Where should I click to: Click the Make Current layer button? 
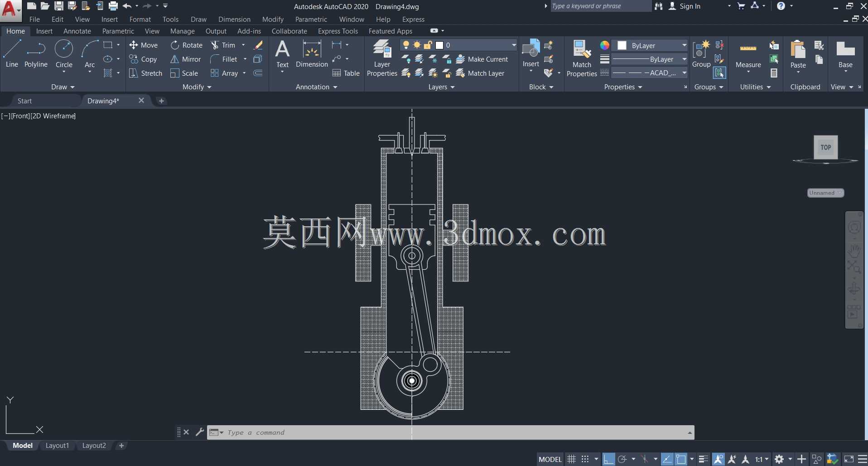pos(482,59)
